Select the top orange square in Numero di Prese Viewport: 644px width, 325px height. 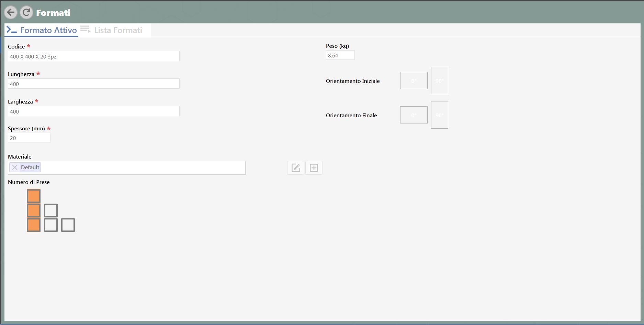point(34,196)
